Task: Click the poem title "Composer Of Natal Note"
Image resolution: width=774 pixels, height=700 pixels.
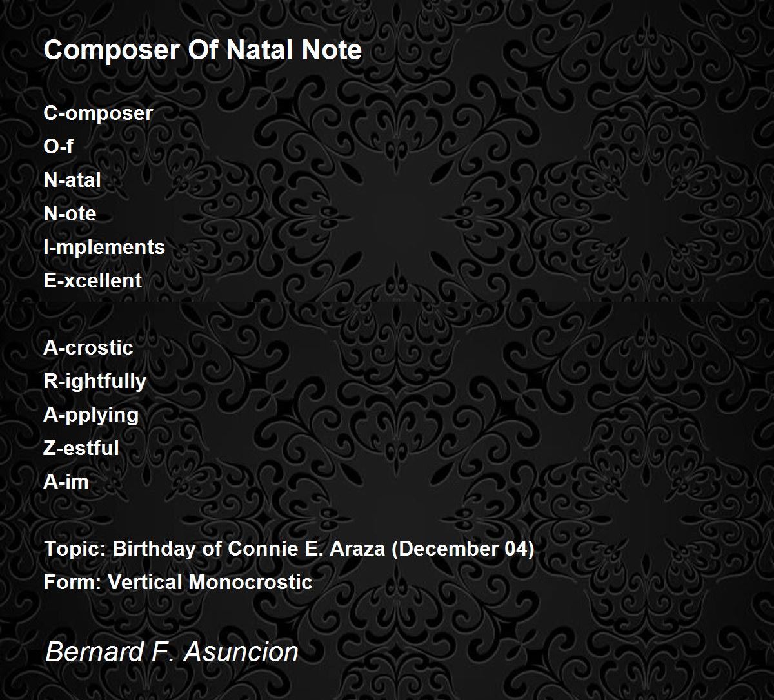Action: 203,50
